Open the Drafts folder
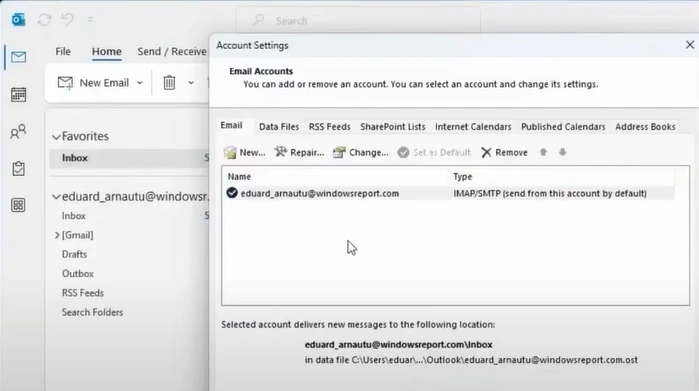This screenshot has width=699, height=391. (x=74, y=255)
